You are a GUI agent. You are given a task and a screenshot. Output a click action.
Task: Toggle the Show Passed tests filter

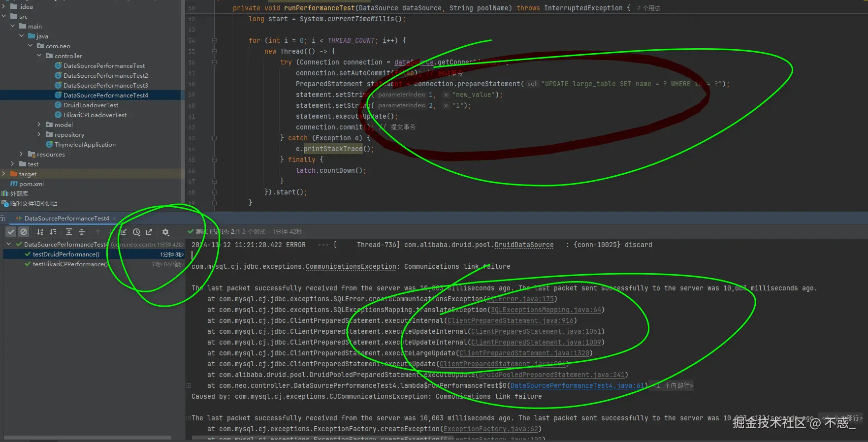click(11, 232)
